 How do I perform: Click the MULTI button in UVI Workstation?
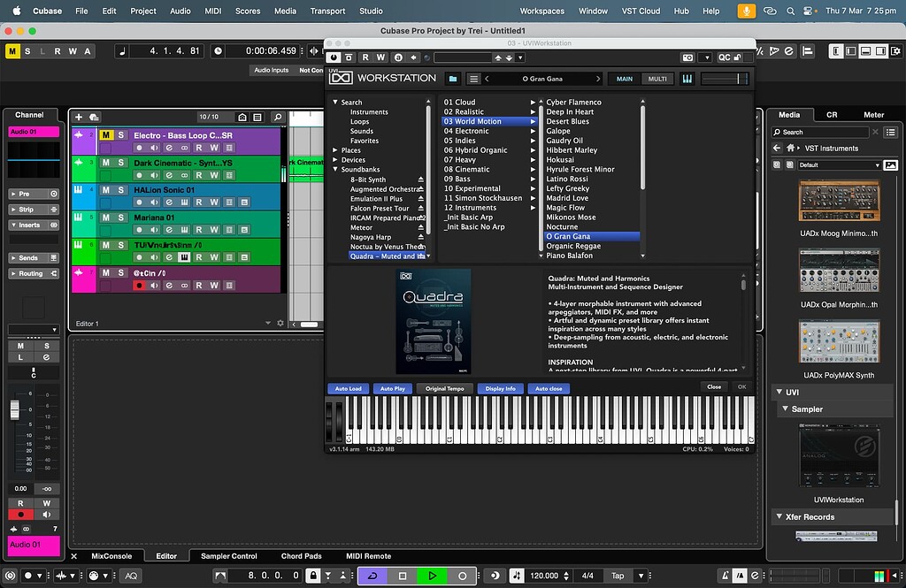tap(657, 79)
